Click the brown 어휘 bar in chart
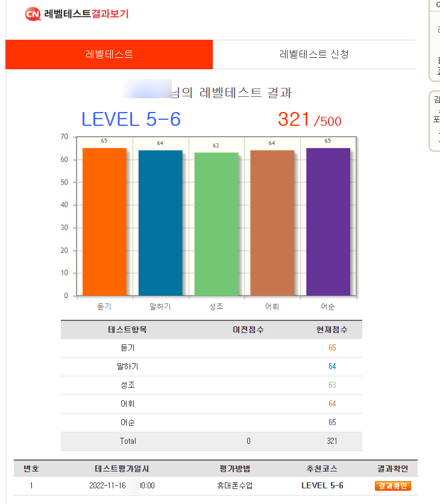 tap(272, 223)
